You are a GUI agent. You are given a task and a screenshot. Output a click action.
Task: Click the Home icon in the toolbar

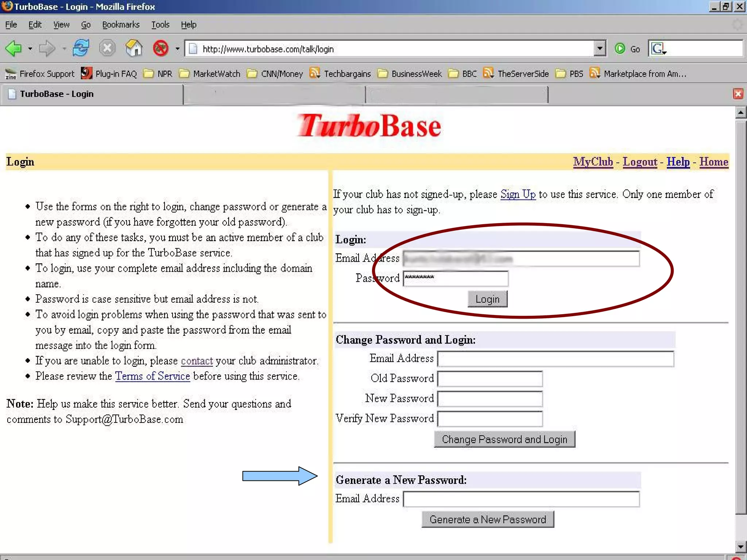[133, 48]
